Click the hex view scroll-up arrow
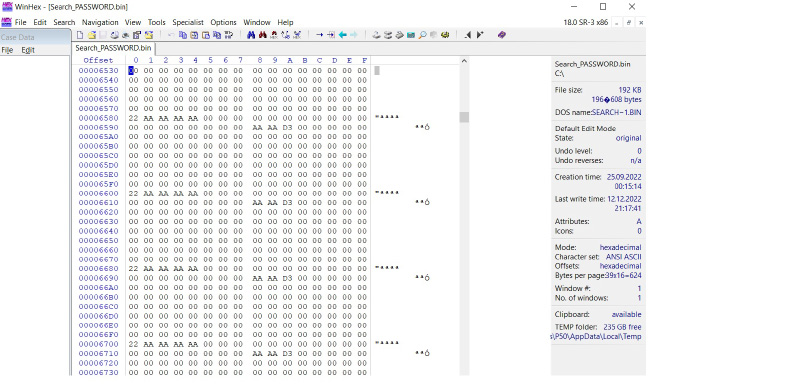Image resolution: width=800 pixels, height=389 pixels. (464, 61)
